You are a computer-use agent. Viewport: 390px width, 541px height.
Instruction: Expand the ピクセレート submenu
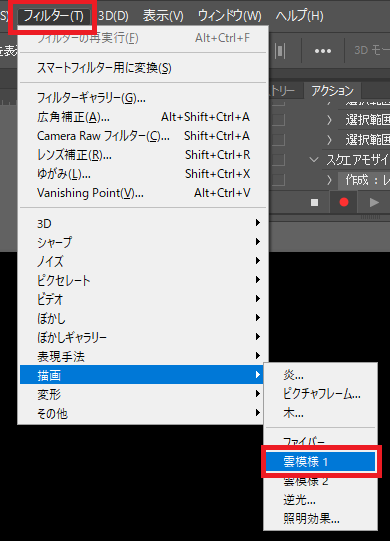click(143, 280)
